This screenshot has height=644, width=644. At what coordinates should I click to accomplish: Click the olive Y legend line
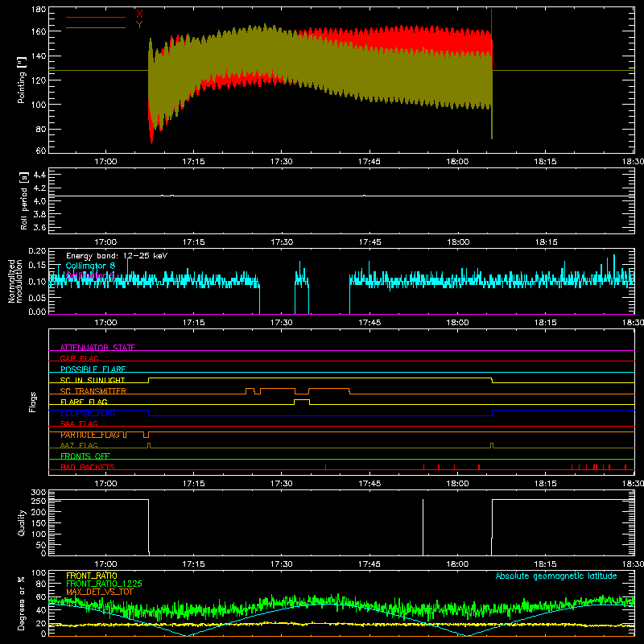click(x=96, y=28)
